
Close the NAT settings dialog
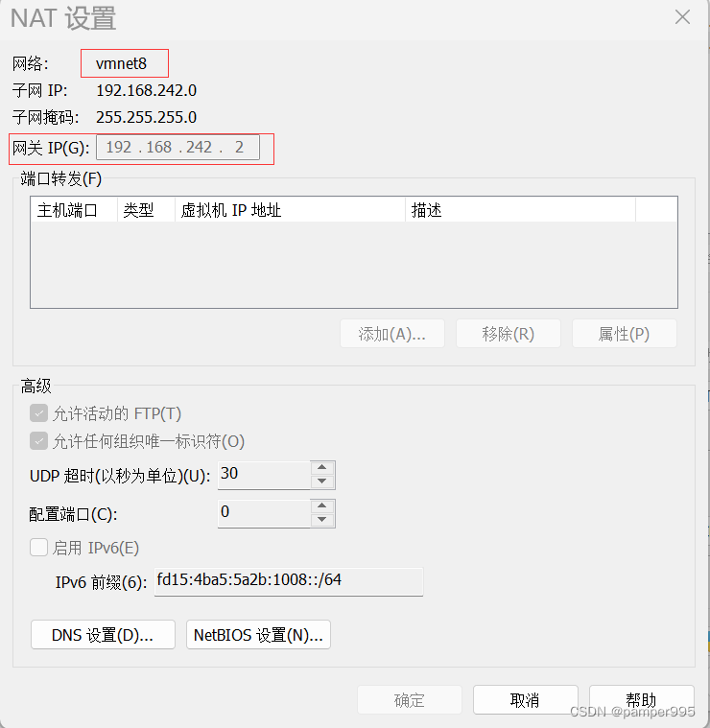[682, 17]
